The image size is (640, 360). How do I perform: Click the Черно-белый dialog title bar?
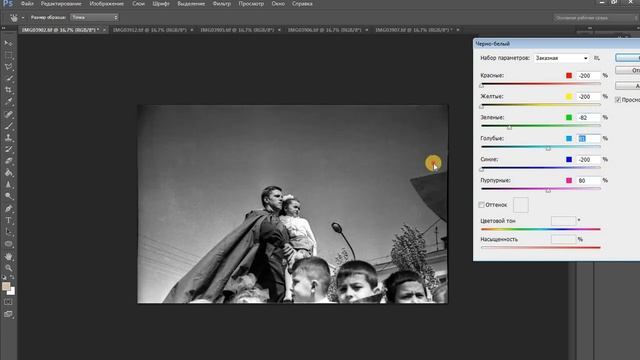point(556,44)
